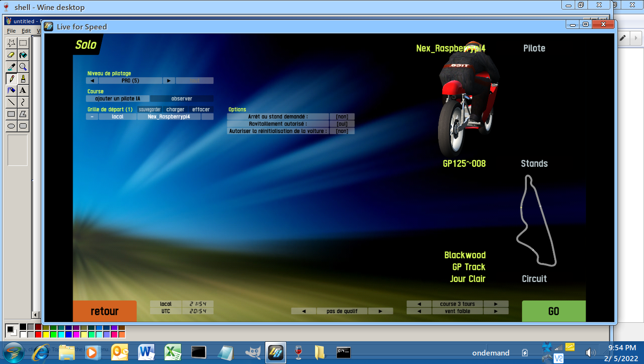Select the Airbrush spray tool
This screenshot has width=644, height=364.
[11, 90]
